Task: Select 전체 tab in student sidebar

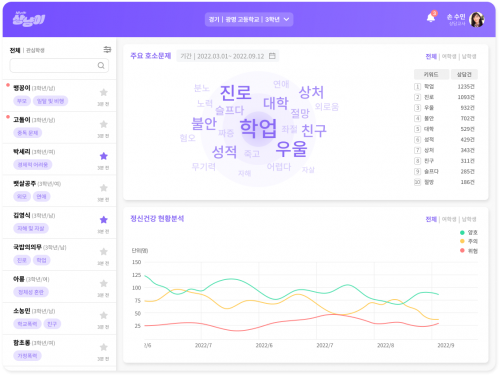Action: point(15,50)
